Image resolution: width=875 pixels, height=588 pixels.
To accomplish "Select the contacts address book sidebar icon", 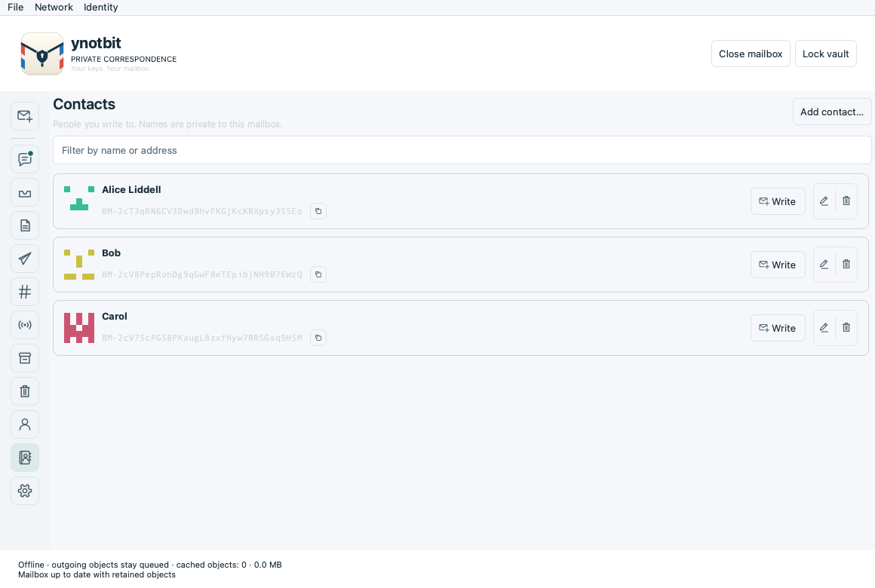I will tap(25, 458).
